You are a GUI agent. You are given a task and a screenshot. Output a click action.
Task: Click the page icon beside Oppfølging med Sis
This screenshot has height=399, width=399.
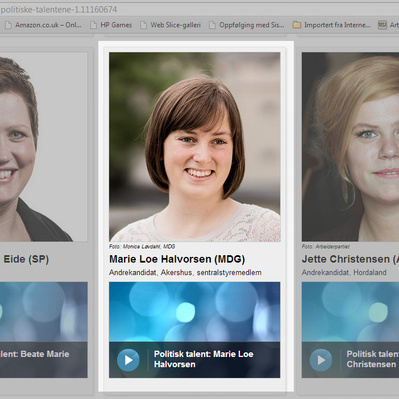[212, 25]
